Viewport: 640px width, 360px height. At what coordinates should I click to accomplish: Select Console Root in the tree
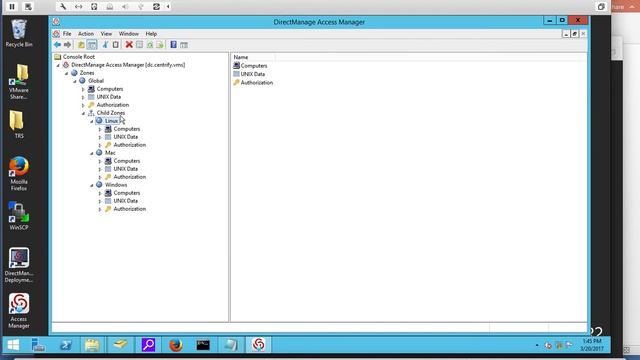78,57
